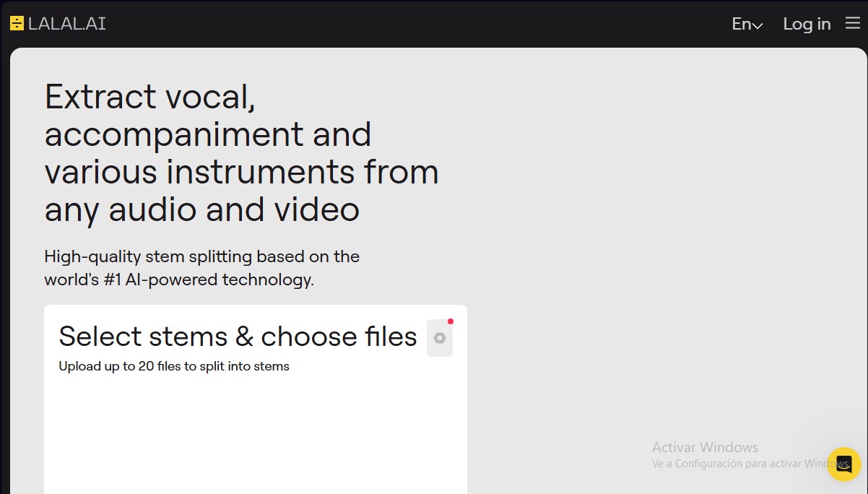The height and width of the screenshot is (494, 868).
Task: Click the Select stems & choose files heading
Action: click(237, 336)
